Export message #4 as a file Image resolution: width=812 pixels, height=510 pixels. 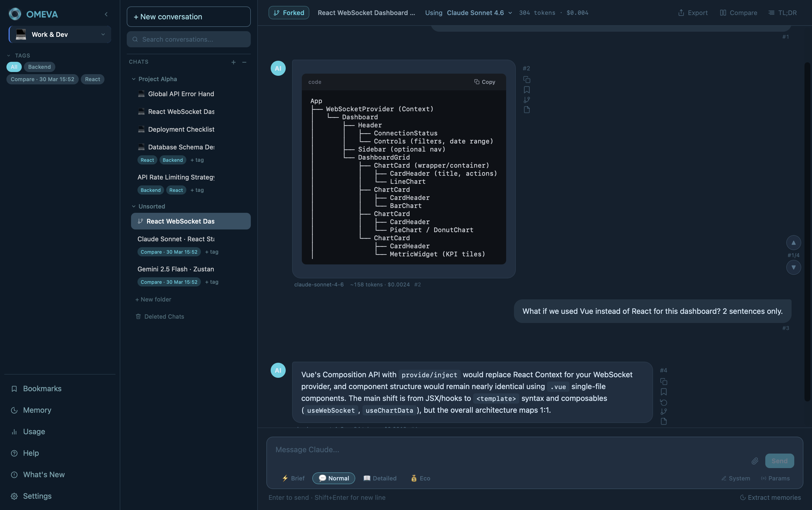point(664,421)
